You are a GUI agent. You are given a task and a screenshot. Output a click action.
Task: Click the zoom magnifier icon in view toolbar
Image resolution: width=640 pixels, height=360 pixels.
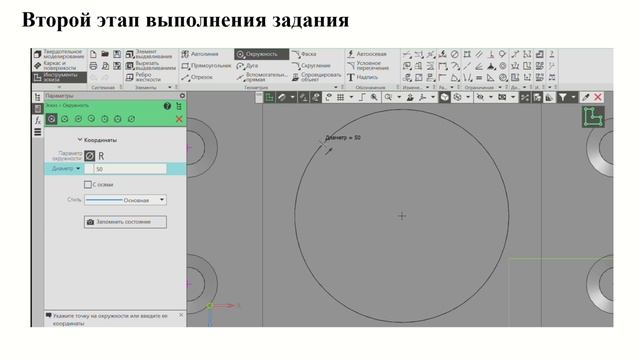click(x=388, y=97)
